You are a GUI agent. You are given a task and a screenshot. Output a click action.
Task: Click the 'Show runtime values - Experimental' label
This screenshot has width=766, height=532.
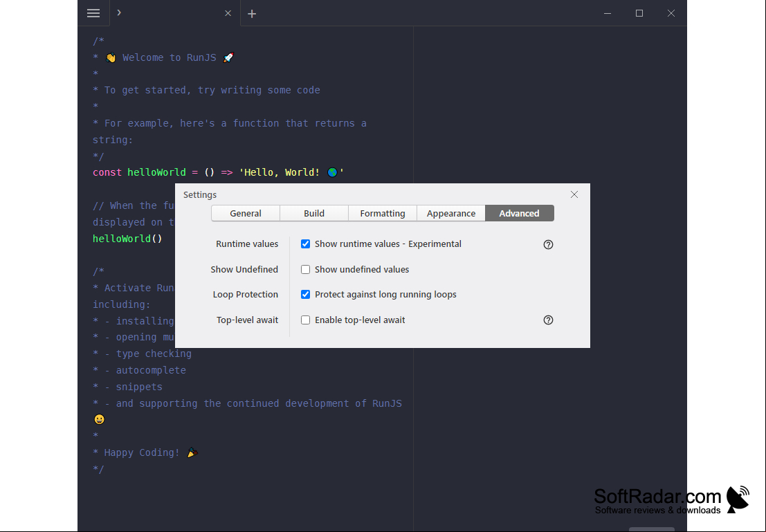388,244
